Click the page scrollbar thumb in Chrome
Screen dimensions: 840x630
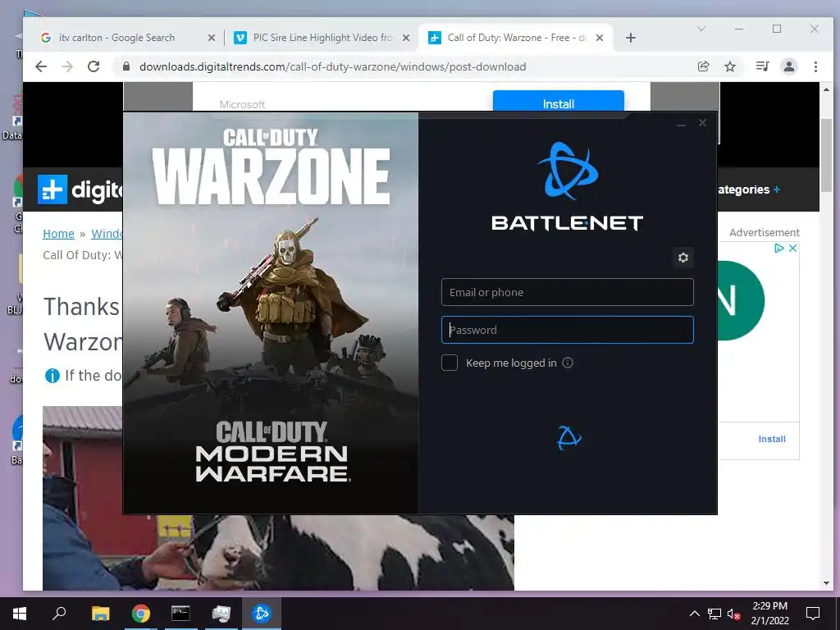tap(826, 155)
